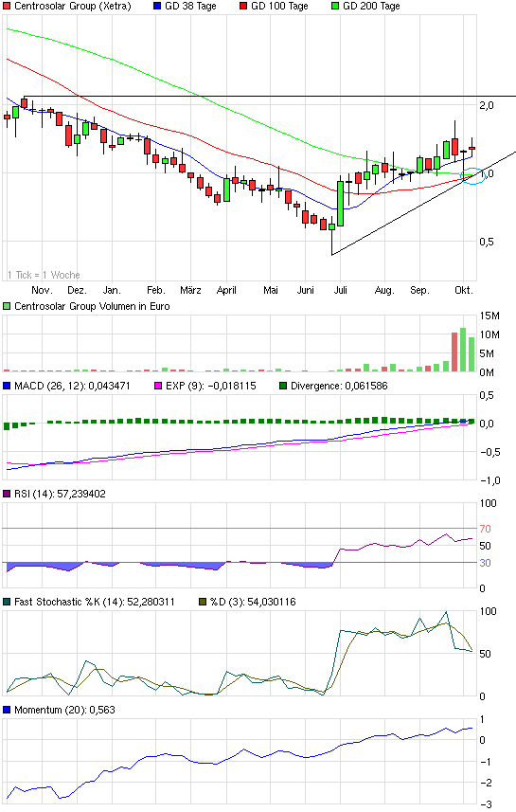The width and height of the screenshot is (516, 812).
Task: Click the Nov. month label on price axis
Action: (42, 290)
